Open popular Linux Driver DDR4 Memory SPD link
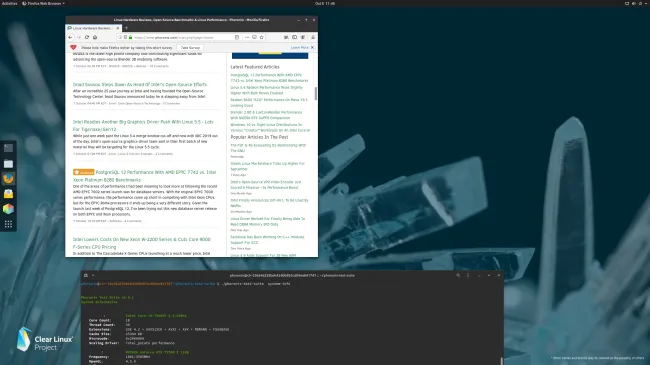The image size is (650, 365). [x=267, y=221]
